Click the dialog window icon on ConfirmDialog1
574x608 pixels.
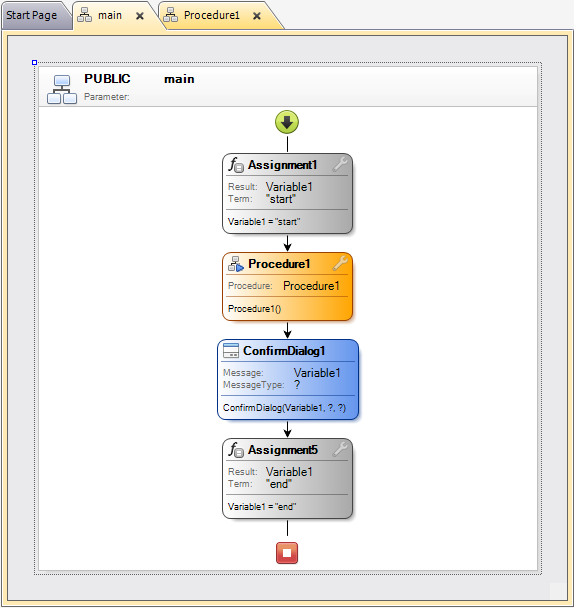[x=231, y=351]
